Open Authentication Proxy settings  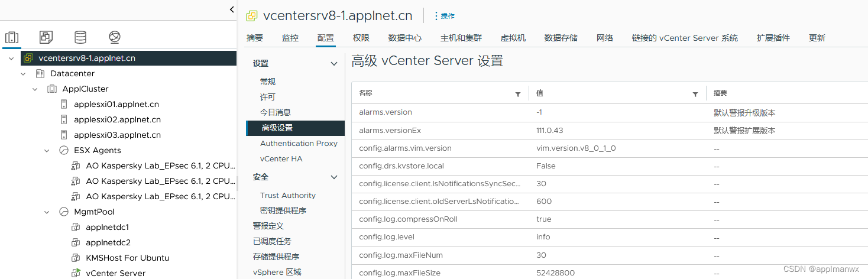pyautogui.click(x=299, y=143)
